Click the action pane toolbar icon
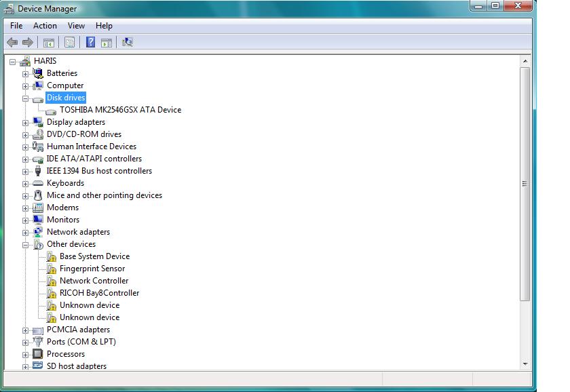The height and width of the screenshot is (392, 570). click(107, 43)
